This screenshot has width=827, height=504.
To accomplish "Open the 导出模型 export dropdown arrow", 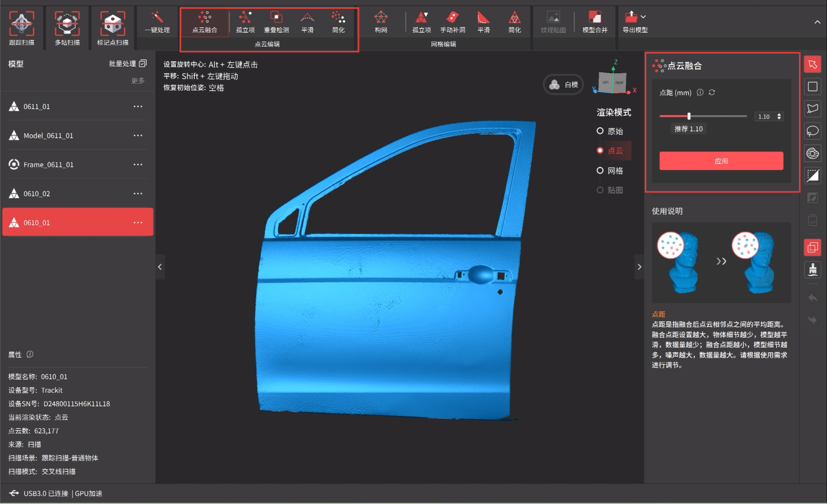I will (643, 17).
